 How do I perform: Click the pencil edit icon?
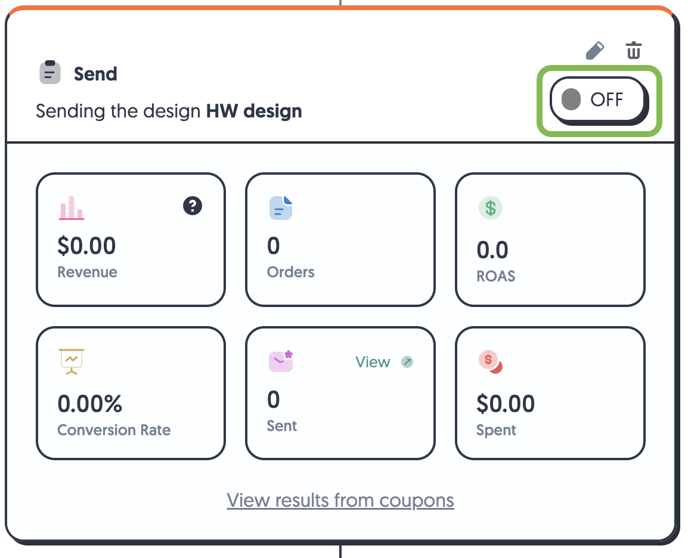click(x=595, y=51)
